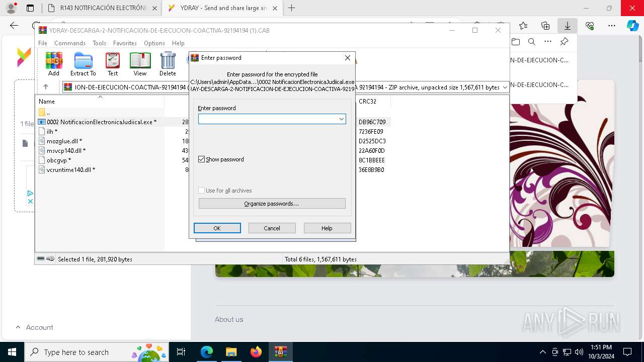The image size is (644, 362).
Task: Open the Edge Settings and more menu
Action: pos(612,26)
